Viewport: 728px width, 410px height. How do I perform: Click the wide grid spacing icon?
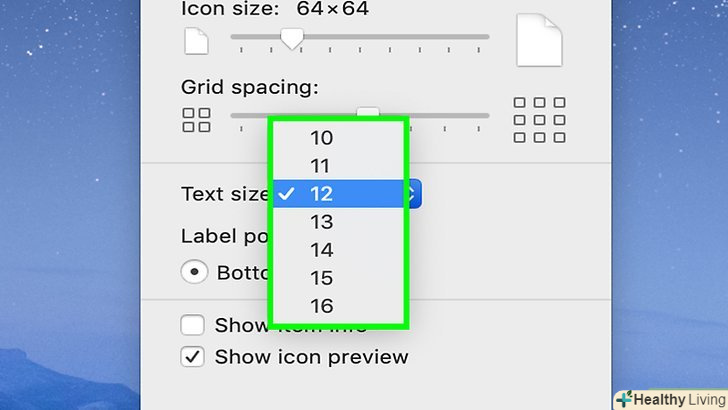[539, 120]
